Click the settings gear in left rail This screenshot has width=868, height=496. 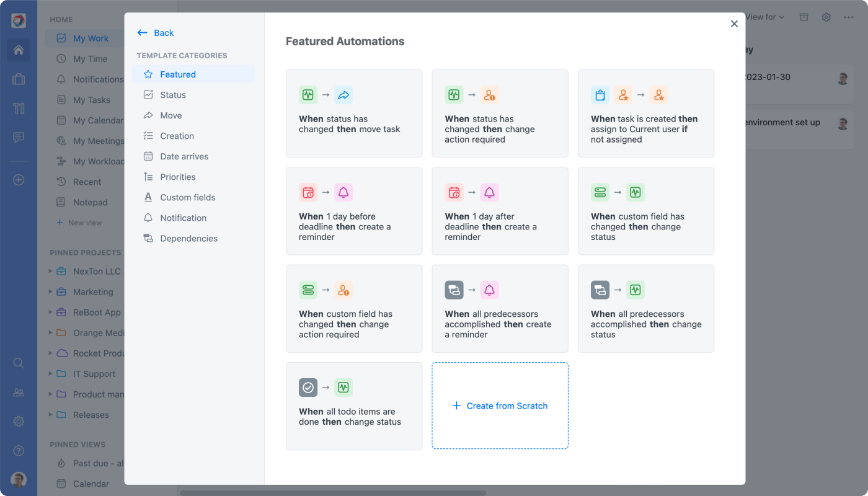click(x=19, y=422)
